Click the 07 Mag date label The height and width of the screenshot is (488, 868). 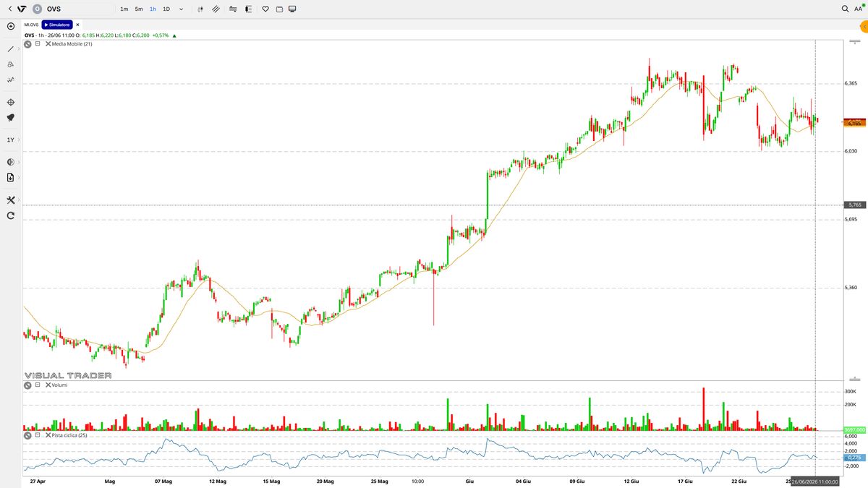pos(163,481)
